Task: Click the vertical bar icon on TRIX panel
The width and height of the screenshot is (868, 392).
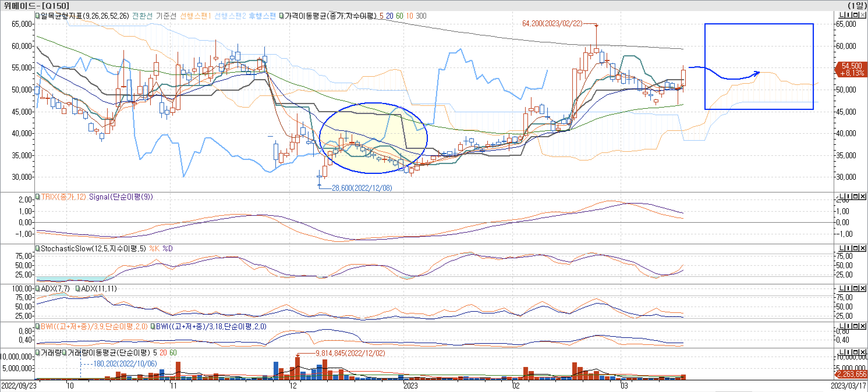Action: coord(848,196)
